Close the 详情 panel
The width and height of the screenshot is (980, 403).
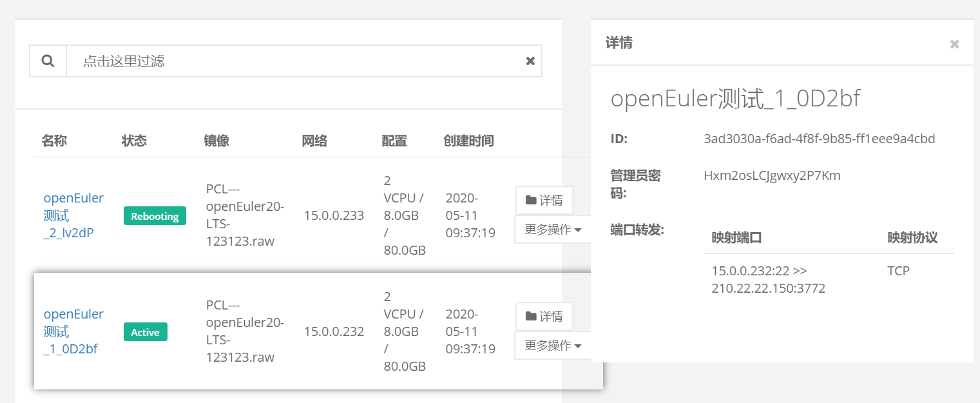point(954,44)
